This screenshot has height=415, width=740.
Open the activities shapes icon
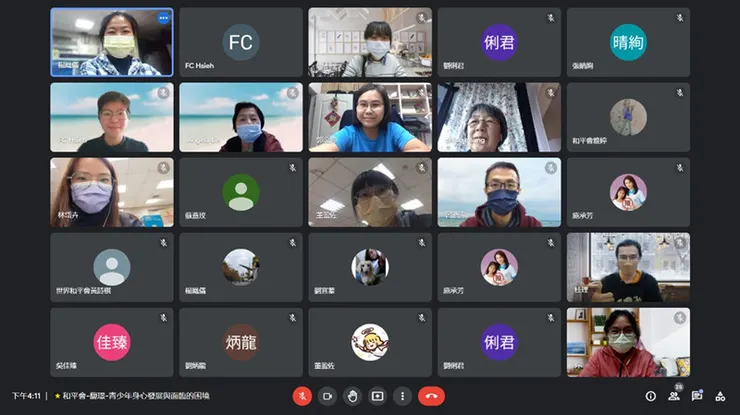point(720,396)
